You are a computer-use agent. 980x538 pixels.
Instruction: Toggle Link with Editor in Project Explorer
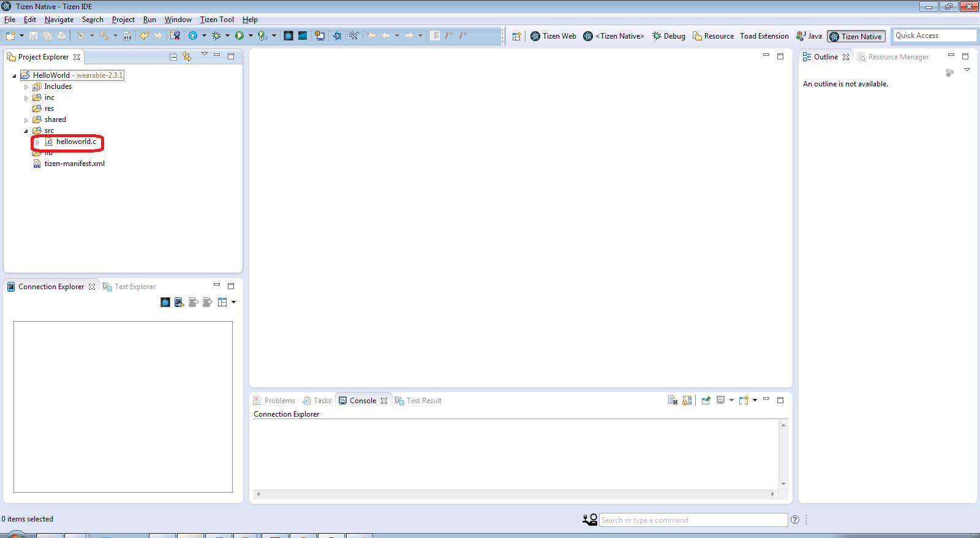click(x=187, y=56)
